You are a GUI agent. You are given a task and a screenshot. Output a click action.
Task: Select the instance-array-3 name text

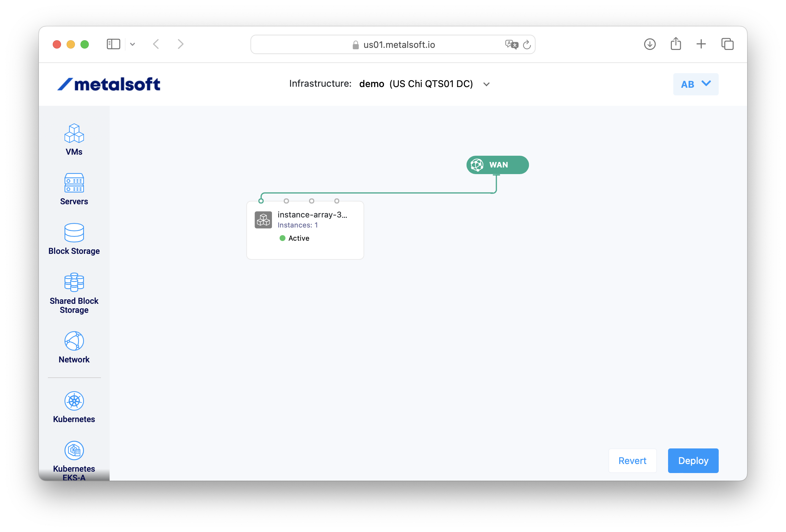pyautogui.click(x=313, y=215)
